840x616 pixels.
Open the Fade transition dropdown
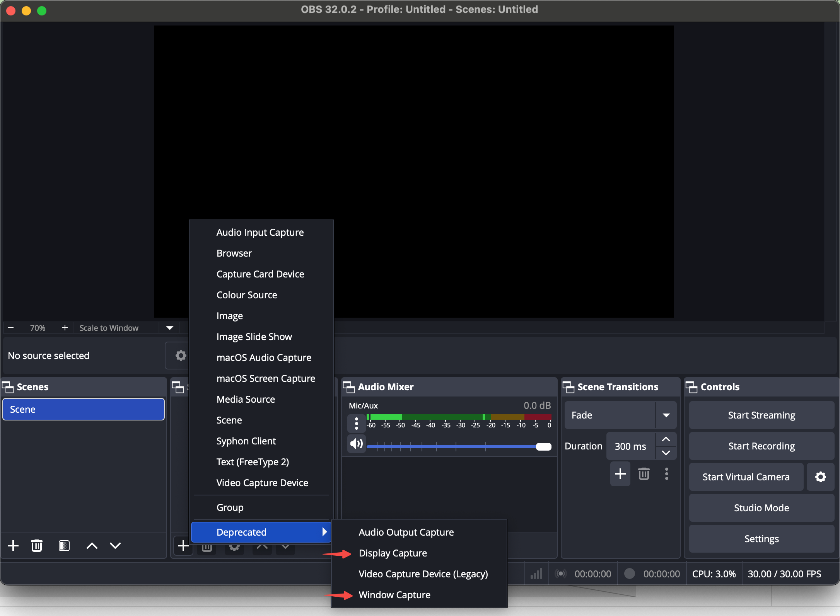pos(666,415)
